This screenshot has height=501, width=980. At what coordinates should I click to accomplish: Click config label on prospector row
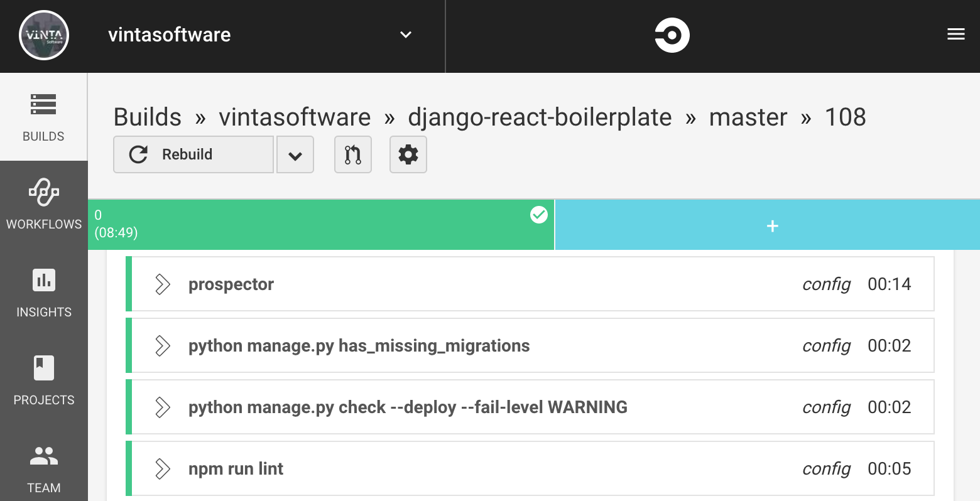[x=826, y=284]
